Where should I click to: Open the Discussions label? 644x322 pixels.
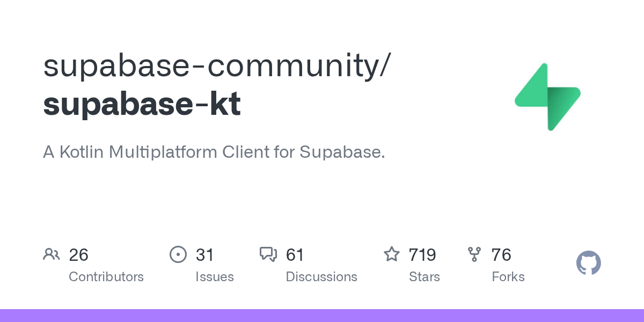click(x=321, y=277)
